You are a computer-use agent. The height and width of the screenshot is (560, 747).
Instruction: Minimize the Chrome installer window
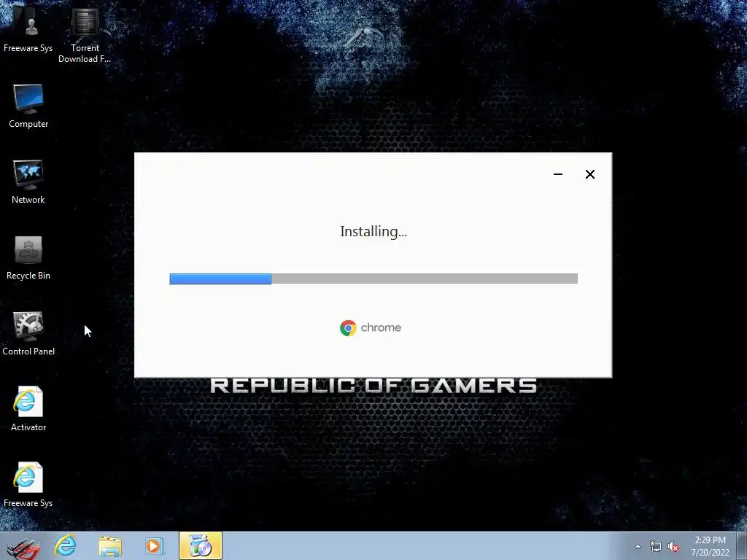[x=558, y=174]
